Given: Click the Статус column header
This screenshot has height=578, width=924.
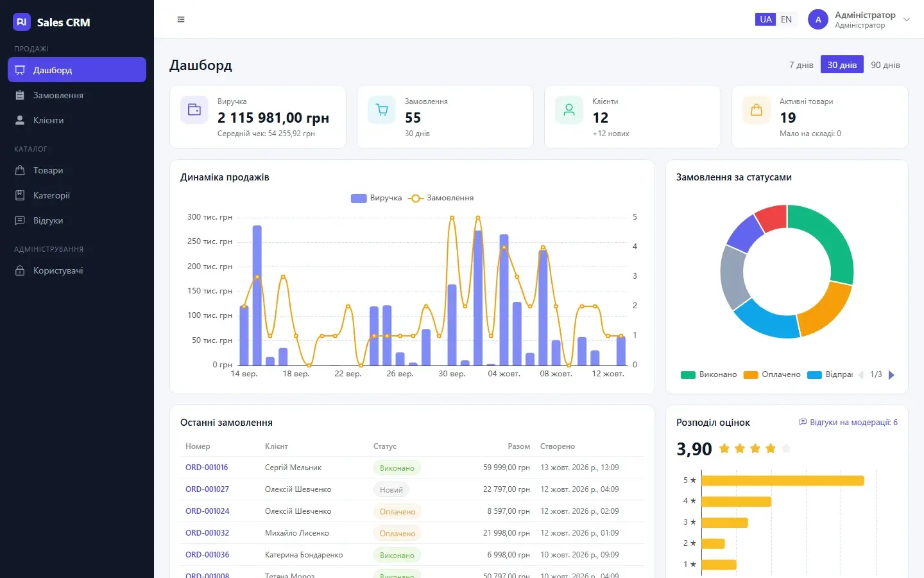Looking at the screenshot, I should pos(385,446).
